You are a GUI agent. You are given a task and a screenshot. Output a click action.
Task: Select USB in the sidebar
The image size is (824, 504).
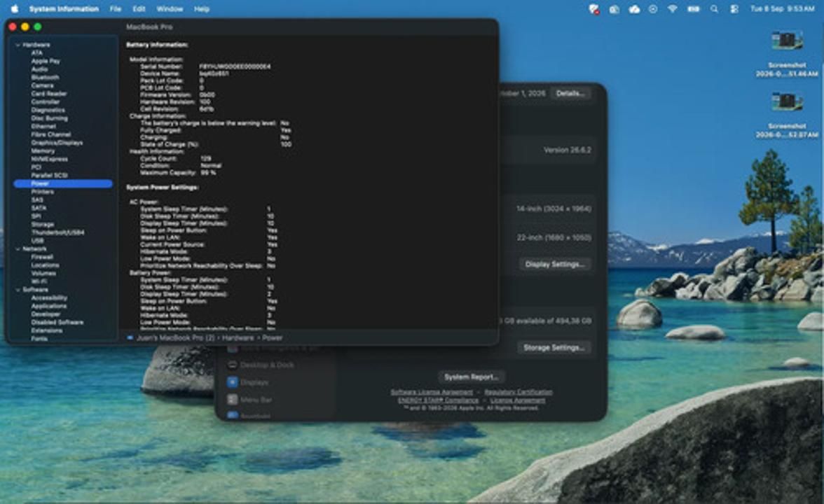point(37,241)
